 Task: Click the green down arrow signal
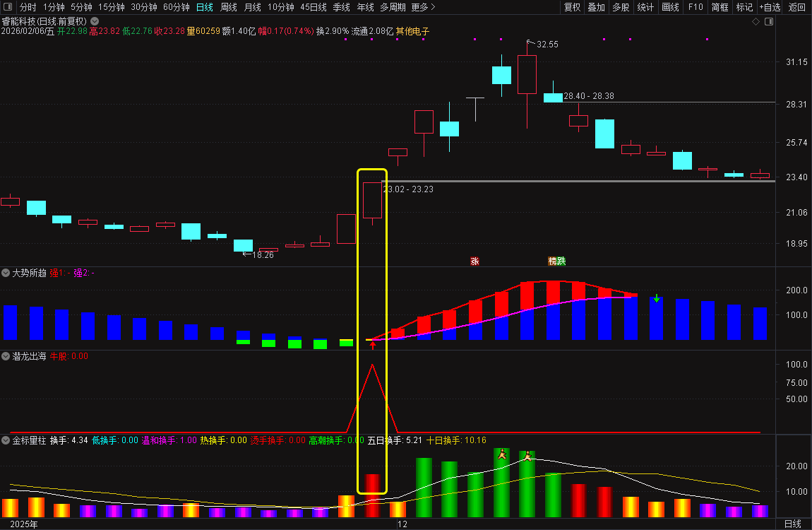point(656,298)
